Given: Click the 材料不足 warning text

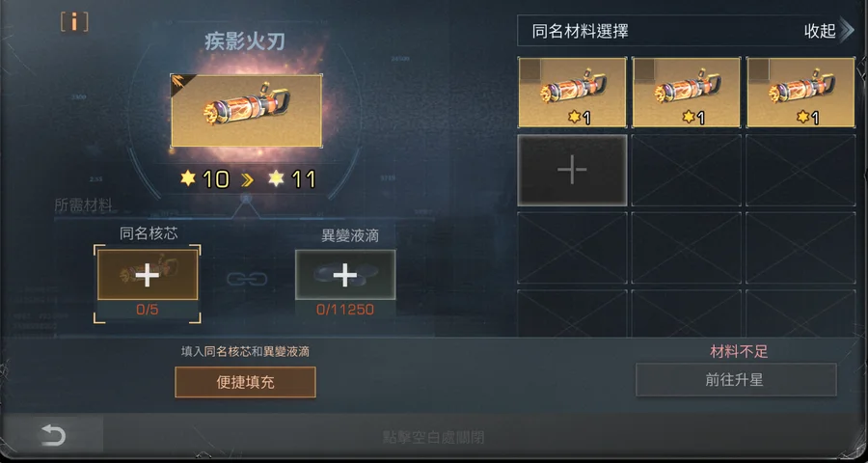Looking at the screenshot, I should (x=739, y=351).
